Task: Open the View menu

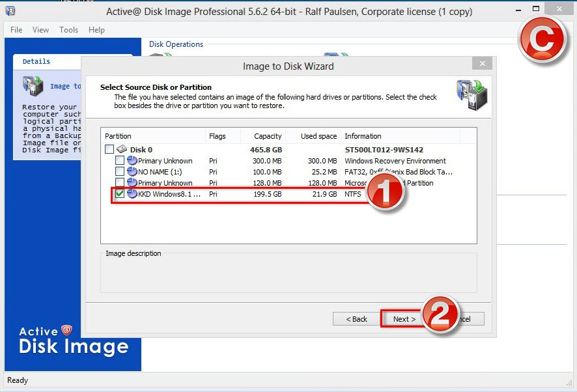Action: [40, 30]
